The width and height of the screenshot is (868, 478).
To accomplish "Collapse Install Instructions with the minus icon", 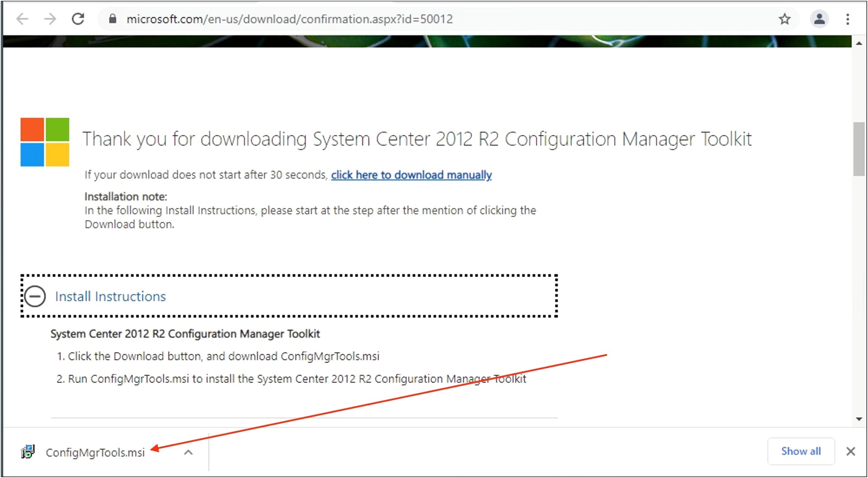I will click(35, 296).
